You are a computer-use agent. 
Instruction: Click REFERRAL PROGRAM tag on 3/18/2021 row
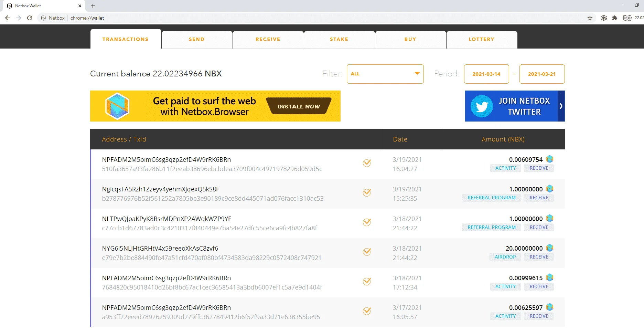[492, 227]
